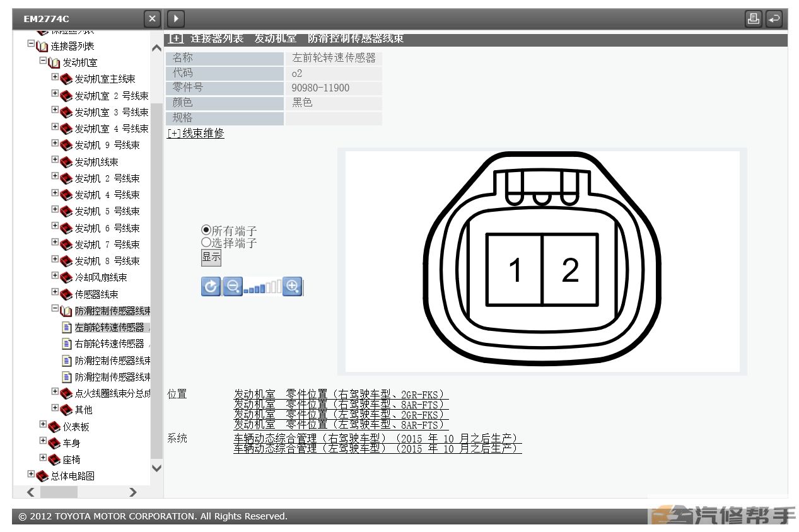Zoom out the connector diagram
Screen dimensions: 799x532
(x=232, y=286)
